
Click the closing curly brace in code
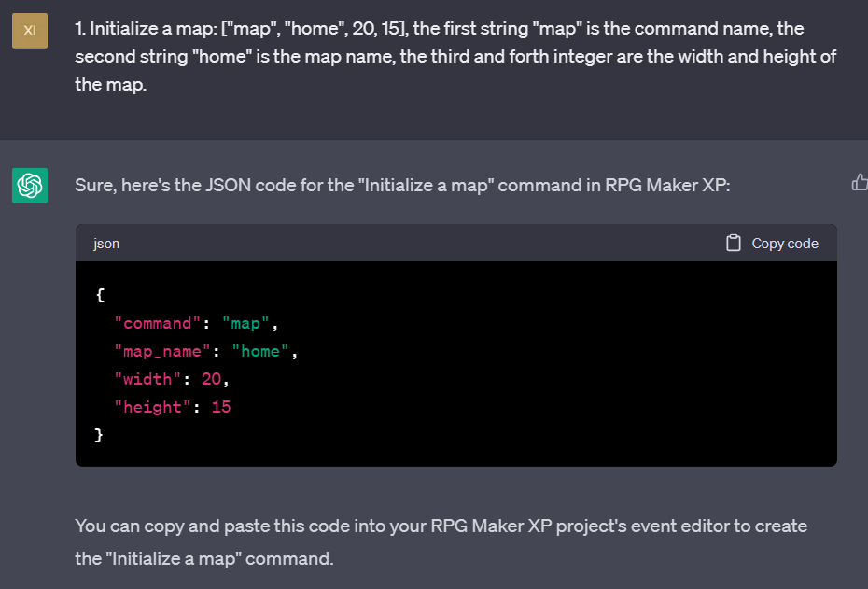pyautogui.click(x=99, y=435)
